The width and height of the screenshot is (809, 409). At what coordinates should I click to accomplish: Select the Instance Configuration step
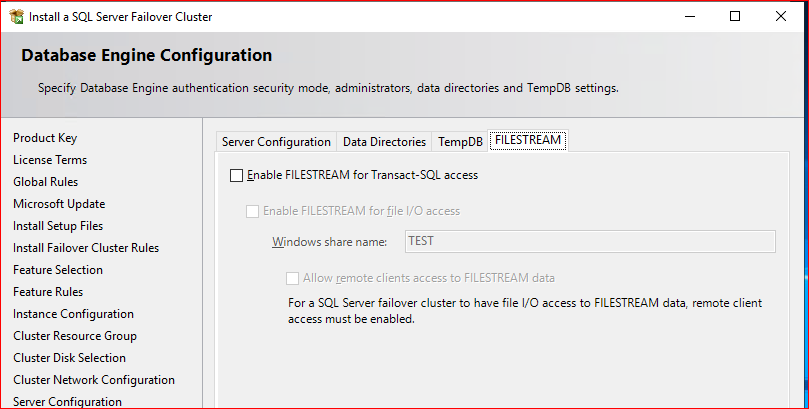tap(73, 314)
